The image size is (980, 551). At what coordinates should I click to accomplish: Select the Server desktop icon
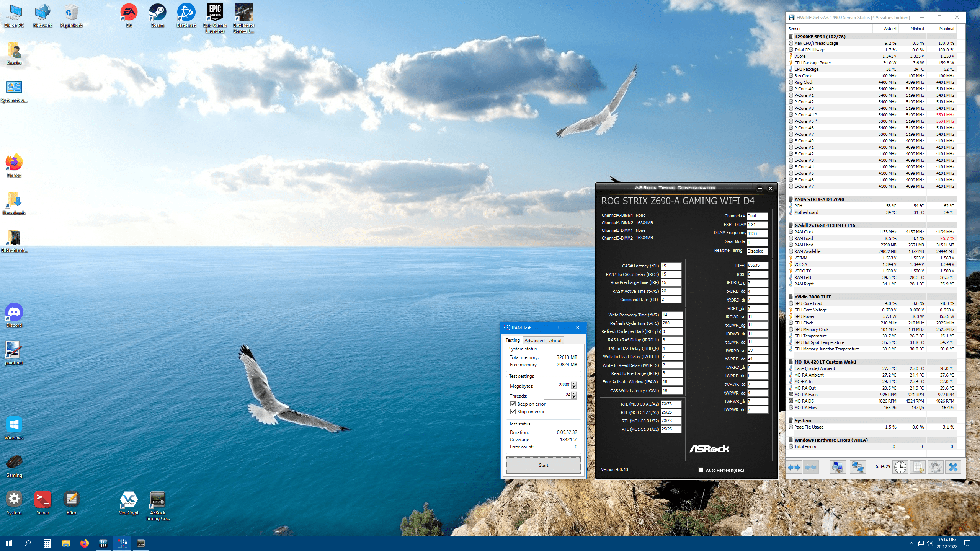[x=42, y=503]
